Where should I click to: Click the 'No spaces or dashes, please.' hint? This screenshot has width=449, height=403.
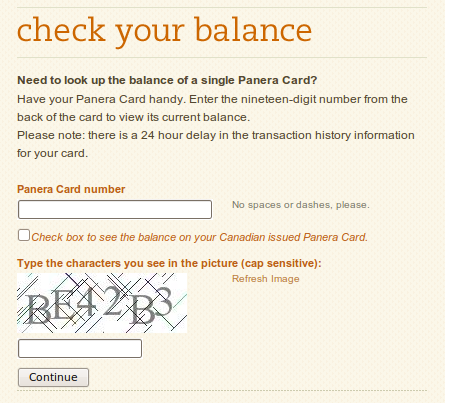301,205
